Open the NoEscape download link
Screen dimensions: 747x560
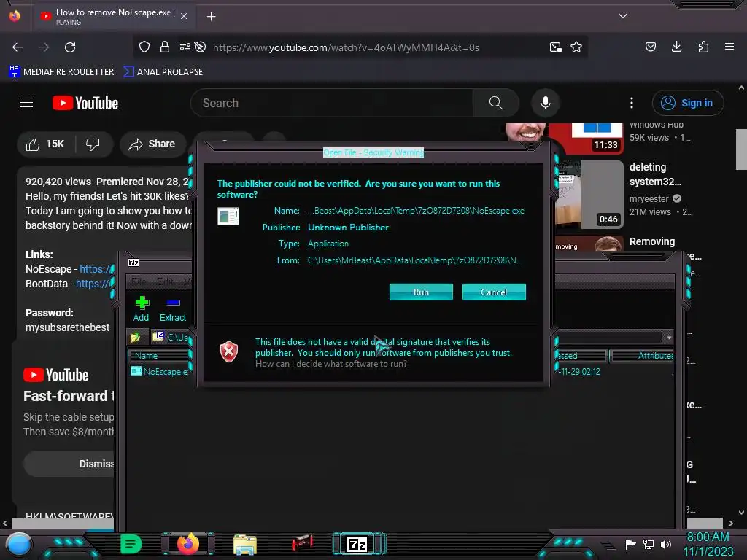tap(97, 269)
